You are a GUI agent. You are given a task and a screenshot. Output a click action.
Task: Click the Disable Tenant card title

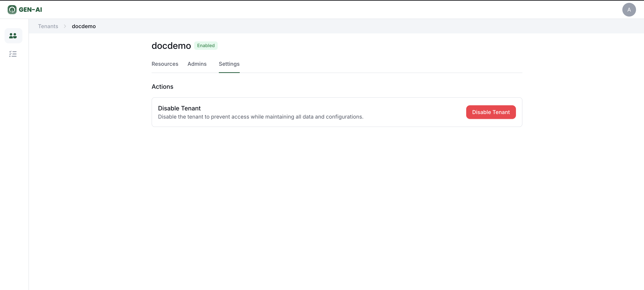(x=179, y=108)
